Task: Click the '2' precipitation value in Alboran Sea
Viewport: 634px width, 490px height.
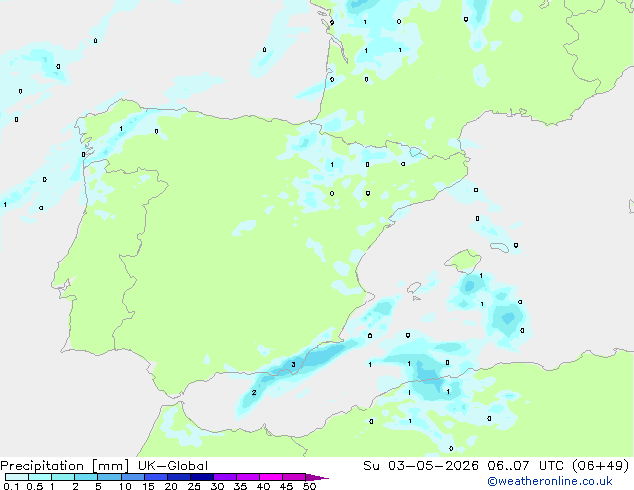Action: pyautogui.click(x=254, y=393)
